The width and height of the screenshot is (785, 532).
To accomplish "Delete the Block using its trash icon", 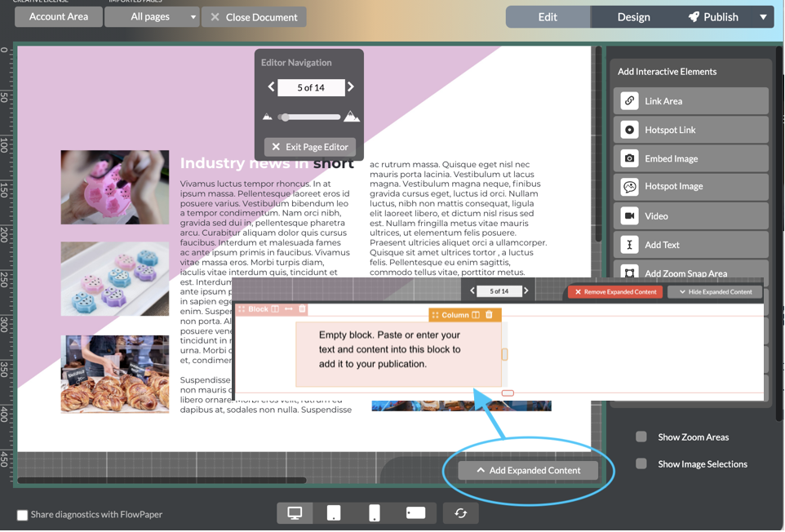I will [302, 308].
